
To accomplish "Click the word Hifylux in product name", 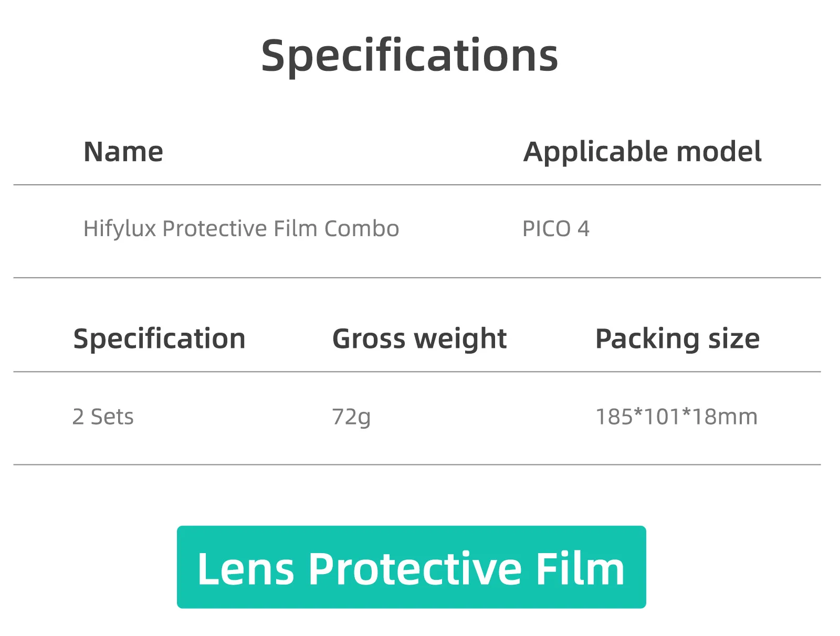I will 120,229.
